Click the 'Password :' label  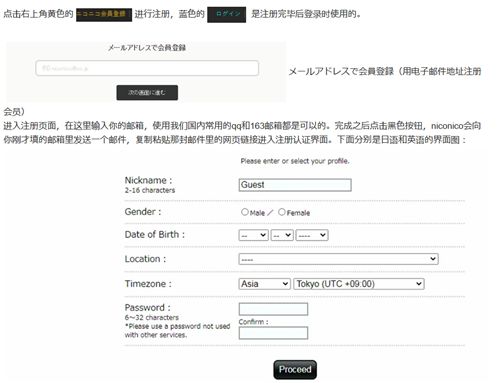pyautogui.click(x=147, y=308)
